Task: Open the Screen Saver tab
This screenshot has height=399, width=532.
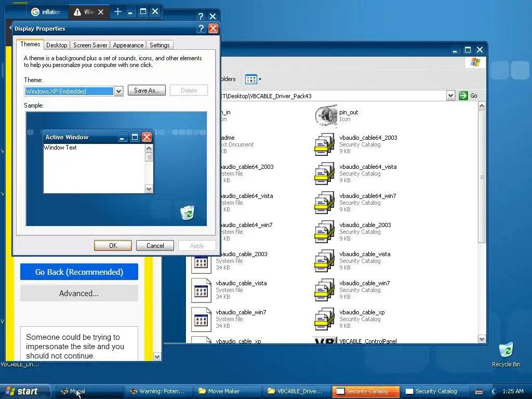Action: tap(90, 45)
